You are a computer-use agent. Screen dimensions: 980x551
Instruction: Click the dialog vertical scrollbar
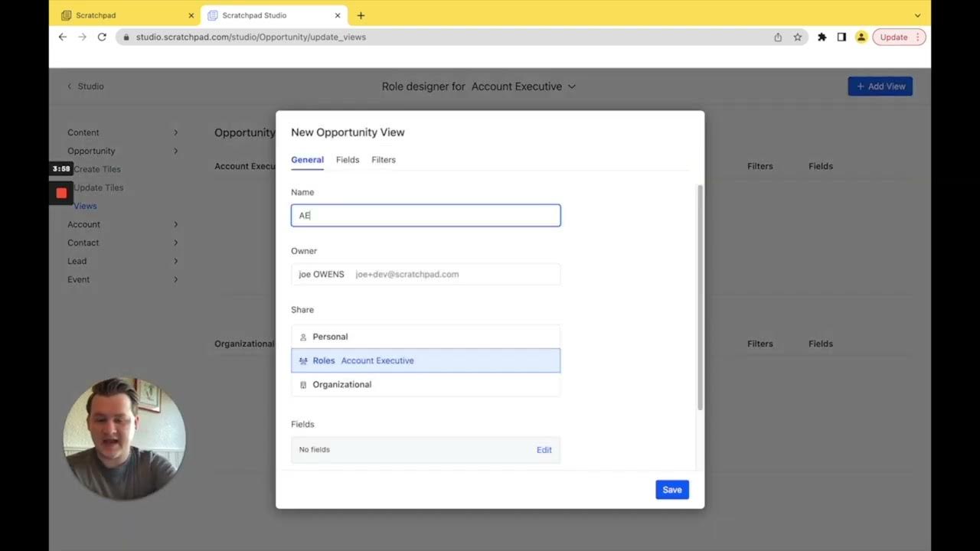click(x=699, y=297)
